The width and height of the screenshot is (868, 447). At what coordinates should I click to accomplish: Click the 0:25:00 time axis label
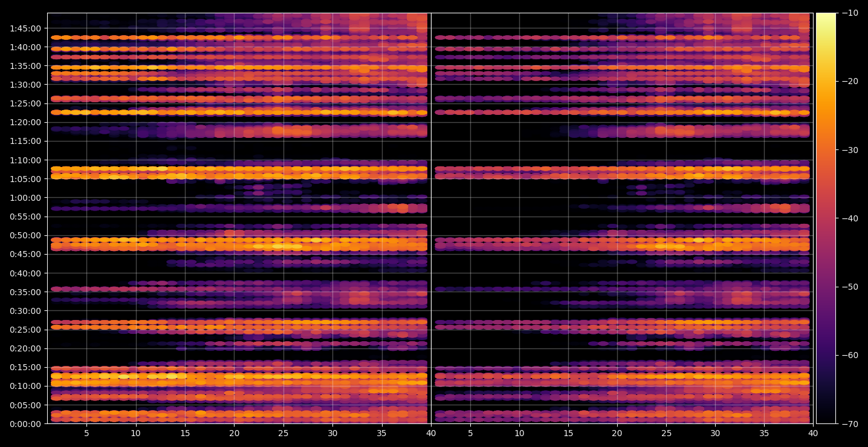coord(25,330)
